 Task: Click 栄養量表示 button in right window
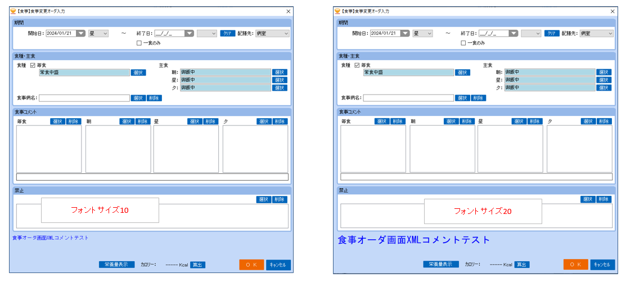(x=441, y=265)
